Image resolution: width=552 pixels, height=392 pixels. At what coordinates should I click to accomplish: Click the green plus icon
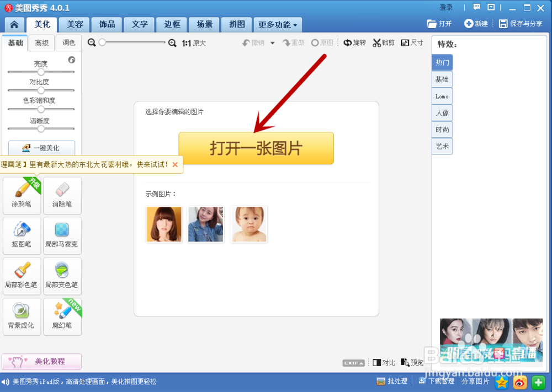(538, 382)
